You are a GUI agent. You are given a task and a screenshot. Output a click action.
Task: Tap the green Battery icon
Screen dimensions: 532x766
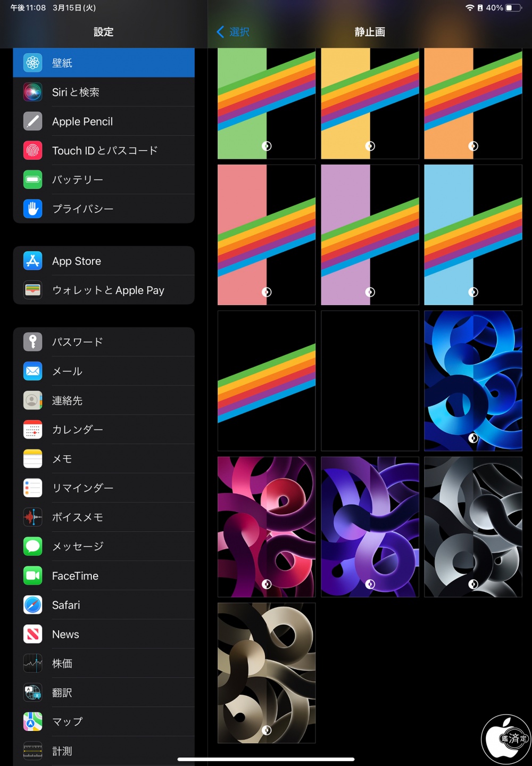click(32, 179)
